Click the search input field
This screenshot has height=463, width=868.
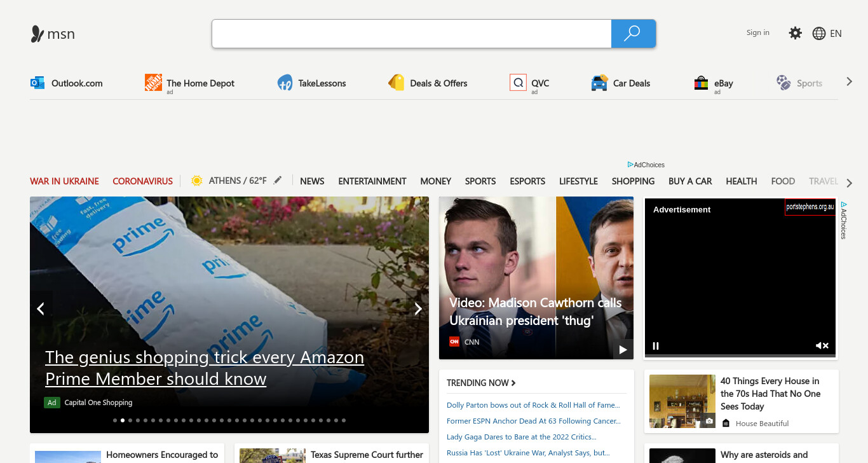point(412,34)
